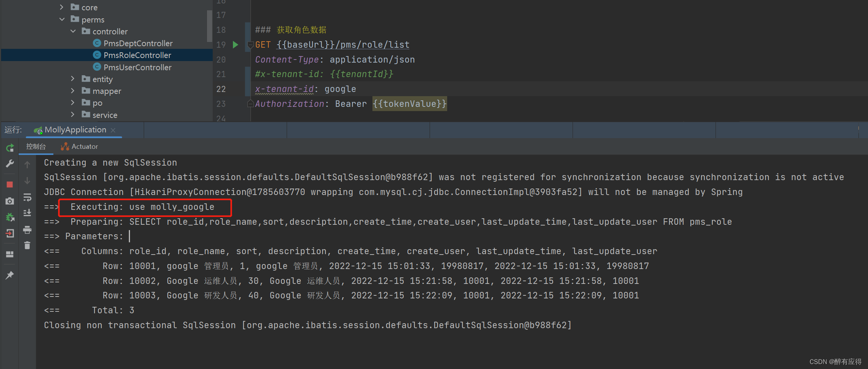Click the Actuator tab icon
The width and height of the screenshot is (868, 369).
click(x=65, y=147)
